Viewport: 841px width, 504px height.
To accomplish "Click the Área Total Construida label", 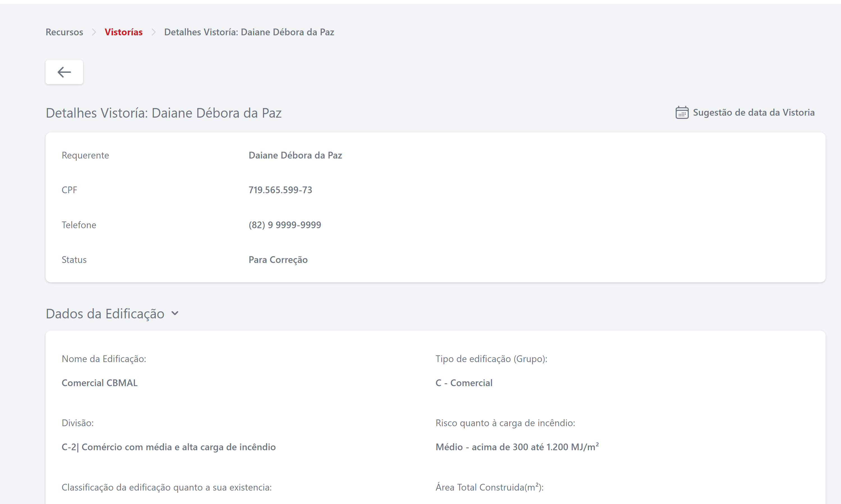I will 489,487.
